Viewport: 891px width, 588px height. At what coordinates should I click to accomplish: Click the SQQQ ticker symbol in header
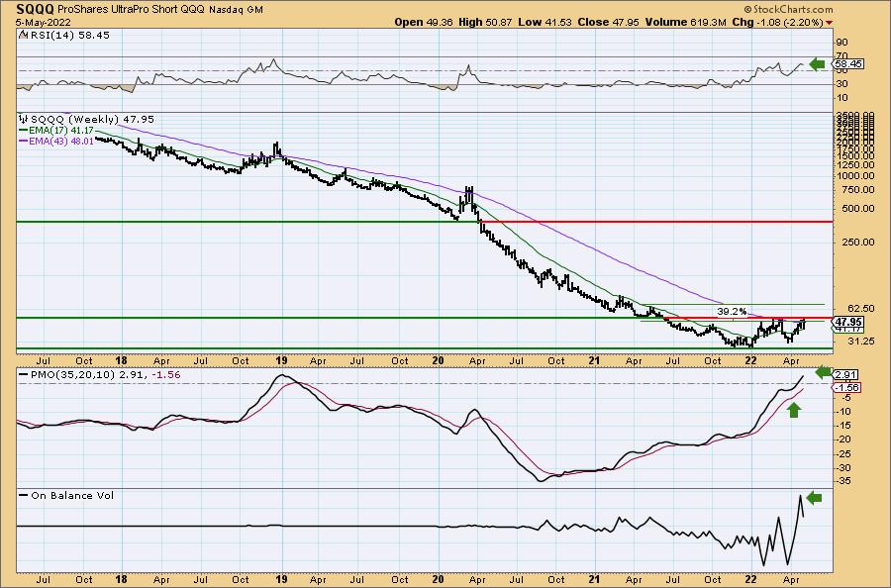pyautogui.click(x=35, y=10)
